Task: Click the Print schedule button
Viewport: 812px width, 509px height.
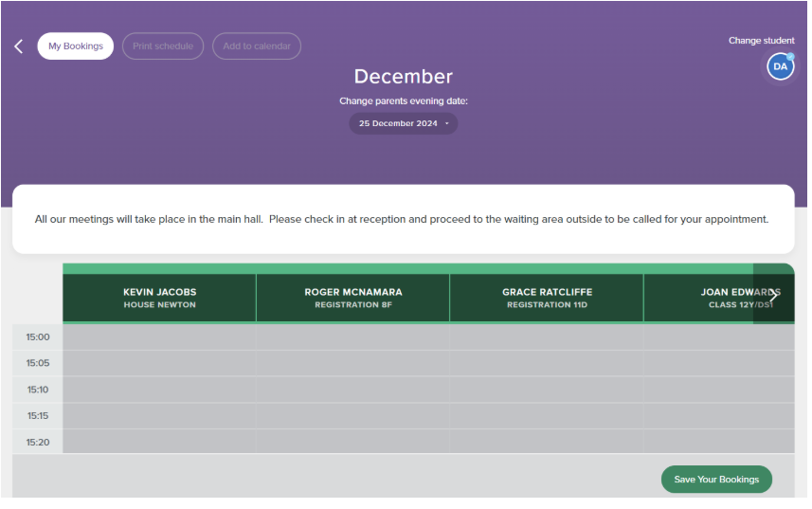Action: [163, 46]
